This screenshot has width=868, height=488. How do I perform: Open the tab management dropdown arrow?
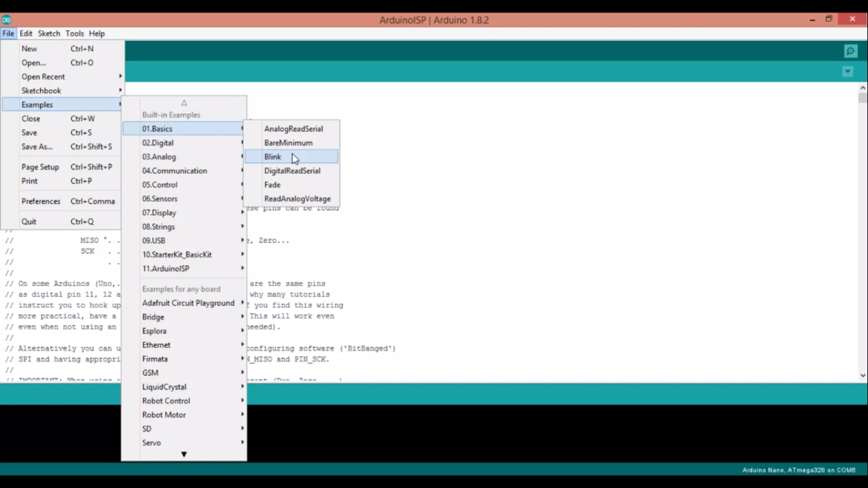coord(848,71)
